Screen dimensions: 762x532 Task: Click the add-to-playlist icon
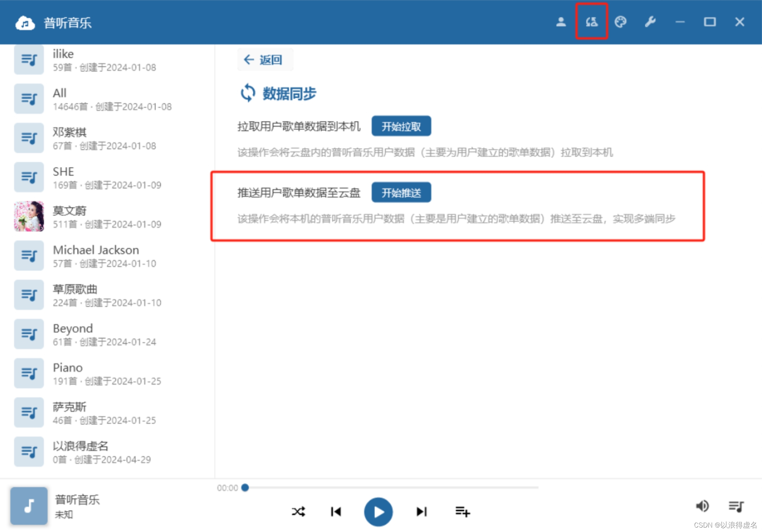[x=462, y=512]
